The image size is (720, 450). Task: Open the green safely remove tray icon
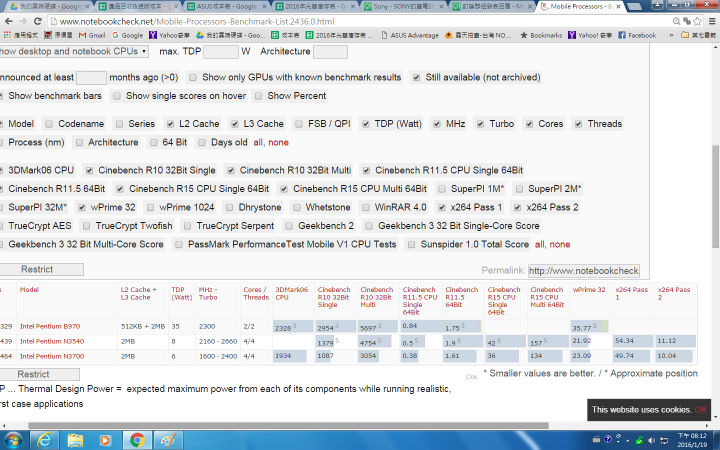coord(639,440)
